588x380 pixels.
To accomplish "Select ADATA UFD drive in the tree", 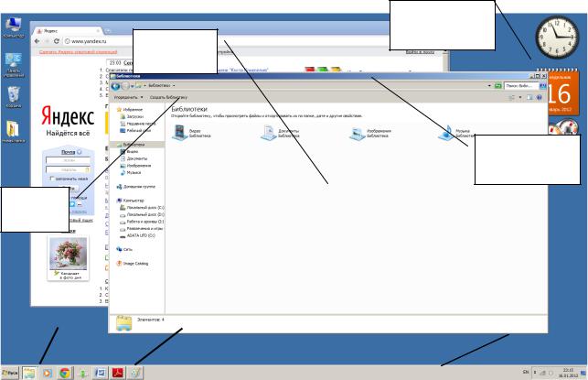I will [x=137, y=236].
